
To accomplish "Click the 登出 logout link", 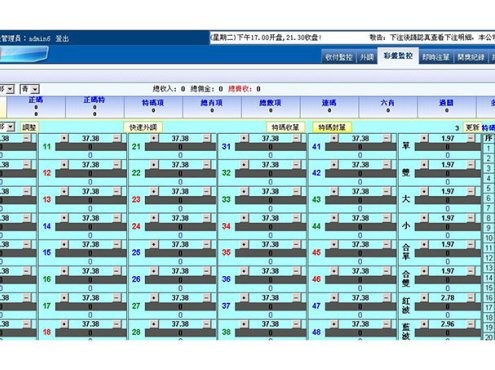I will click(62, 39).
